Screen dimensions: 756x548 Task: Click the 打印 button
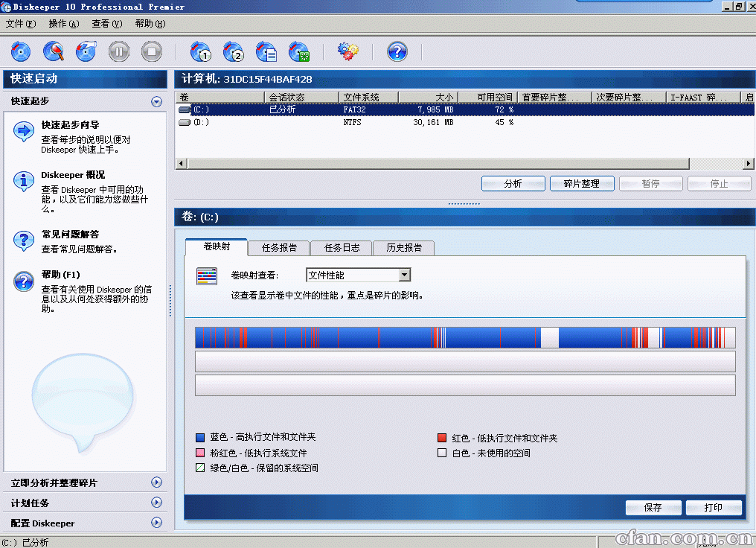tap(714, 508)
